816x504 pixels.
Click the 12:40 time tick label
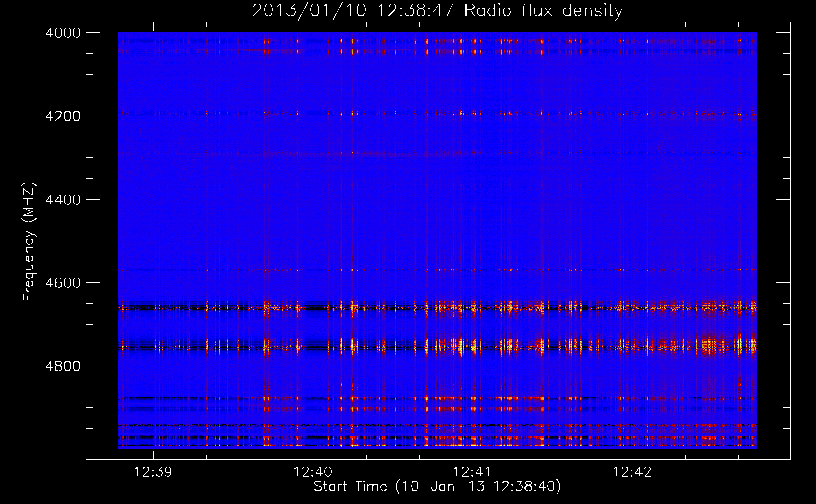click(x=313, y=472)
